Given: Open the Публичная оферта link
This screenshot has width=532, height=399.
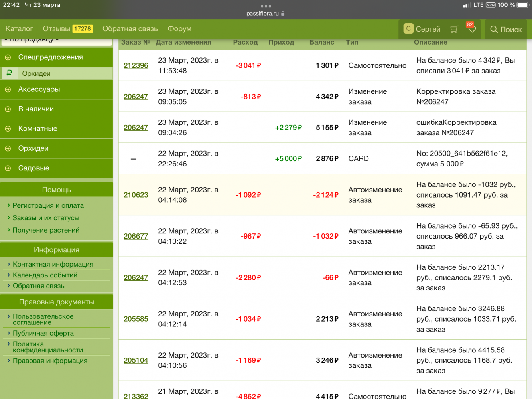Looking at the screenshot, I should coord(43,333).
